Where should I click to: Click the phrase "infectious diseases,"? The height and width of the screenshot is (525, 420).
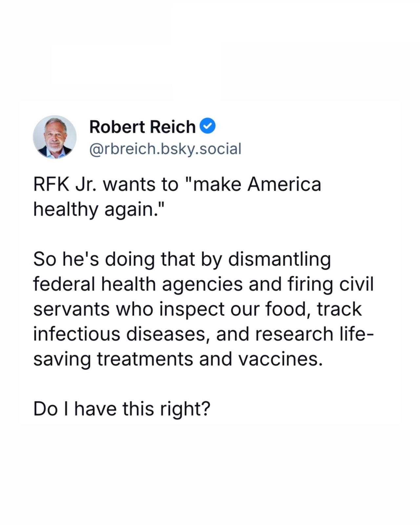(121, 334)
